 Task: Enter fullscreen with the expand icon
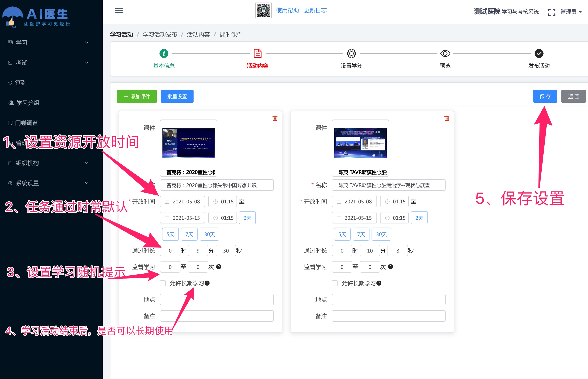(x=552, y=12)
